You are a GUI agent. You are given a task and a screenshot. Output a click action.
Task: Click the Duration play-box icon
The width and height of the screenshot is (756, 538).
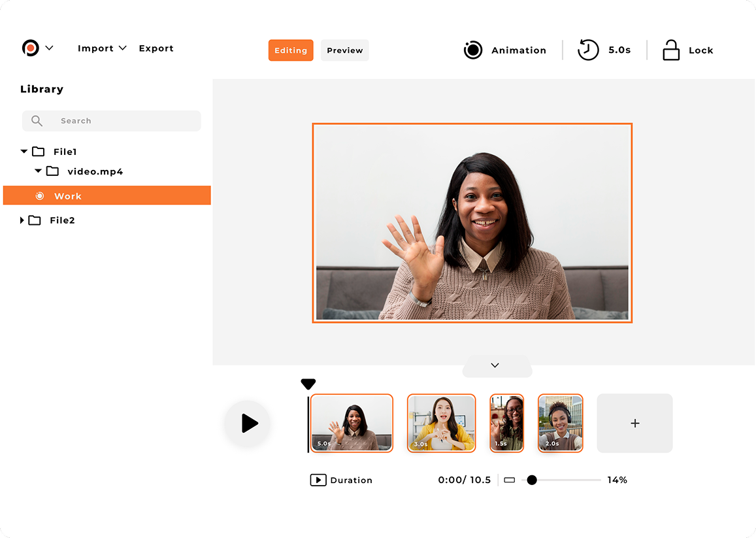(x=318, y=480)
